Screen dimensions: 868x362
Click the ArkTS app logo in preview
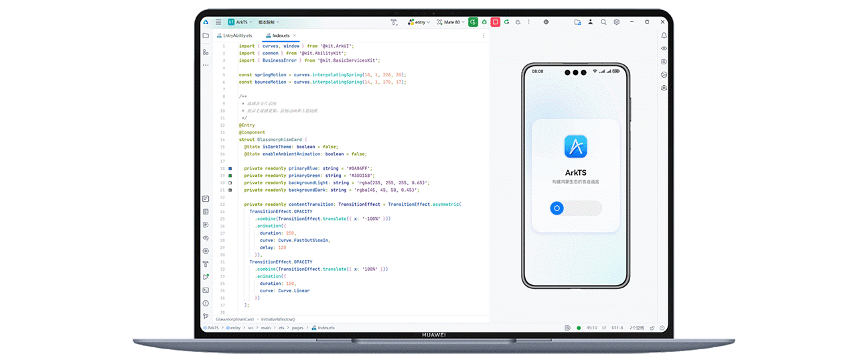[575, 146]
